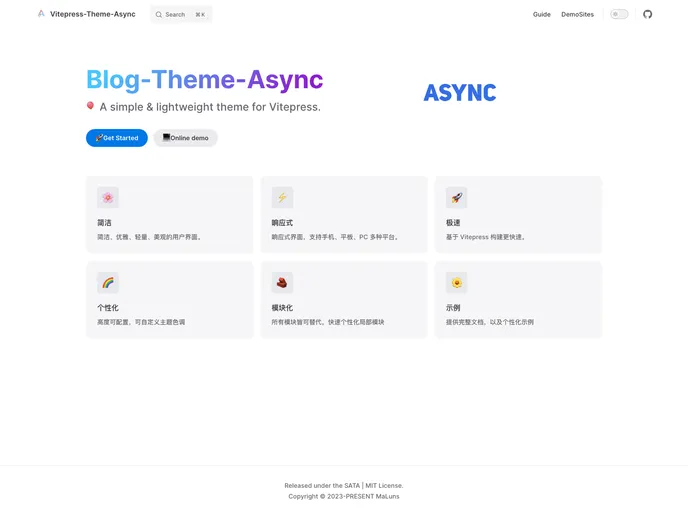Click the lightning bolt icon on 响应式 card
This screenshot has width=688, height=512.
point(282,197)
